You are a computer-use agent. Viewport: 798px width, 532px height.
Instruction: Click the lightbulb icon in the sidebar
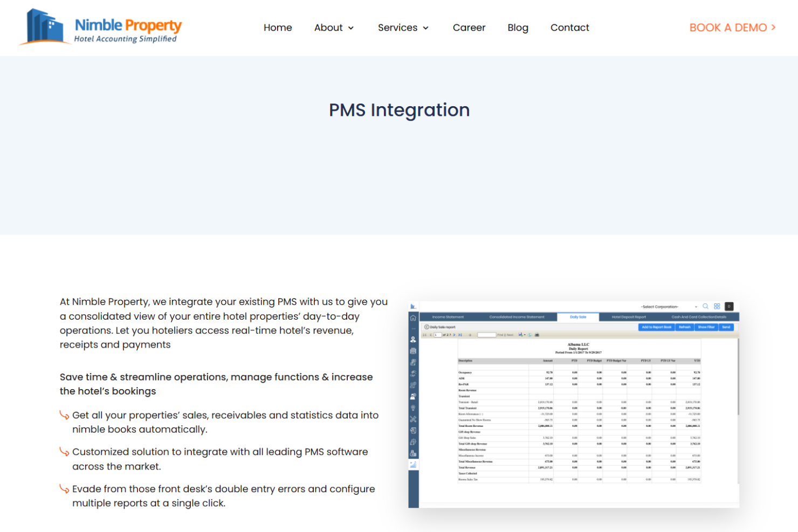tap(413, 408)
